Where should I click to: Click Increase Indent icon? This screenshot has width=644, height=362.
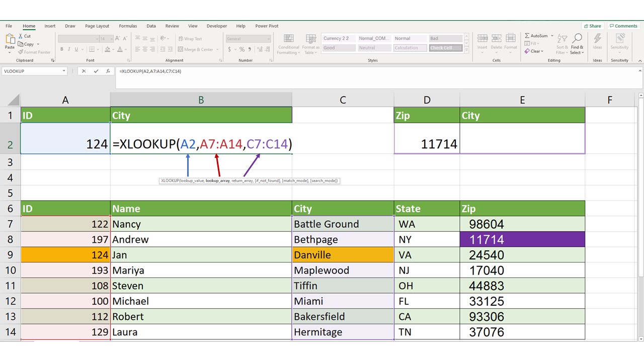point(171,49)
